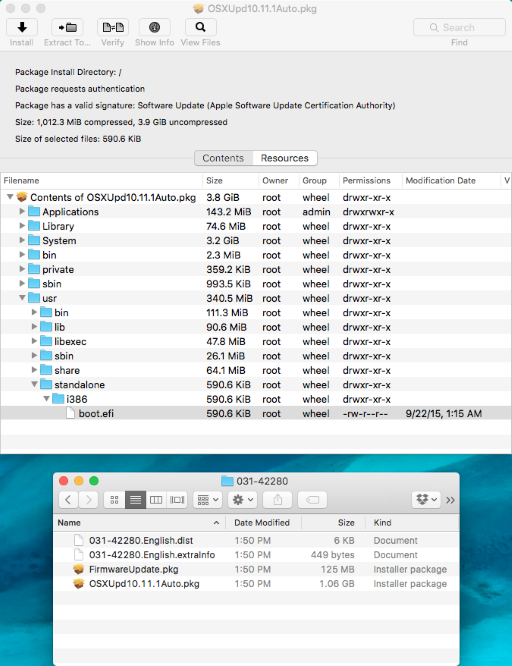This screenshot has height=666, width=512.
Task: Sort Finder by Date Modified column
Action: (263, 523)
